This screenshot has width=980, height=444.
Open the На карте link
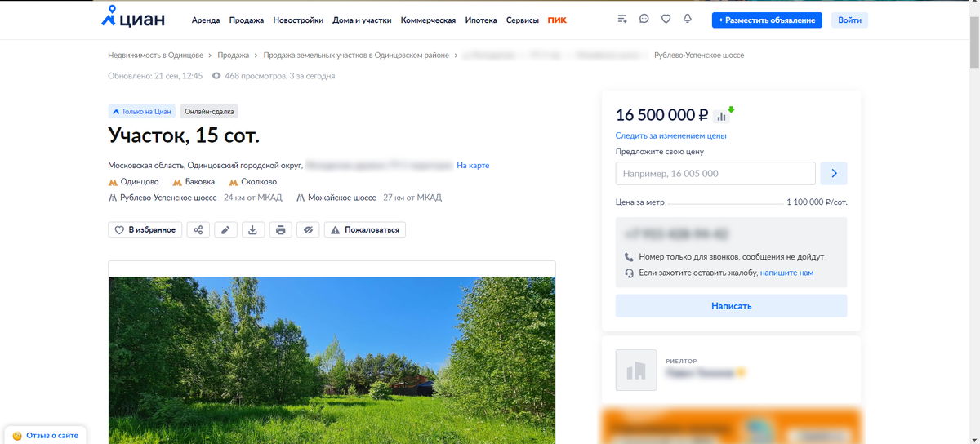tap(473, 166)
